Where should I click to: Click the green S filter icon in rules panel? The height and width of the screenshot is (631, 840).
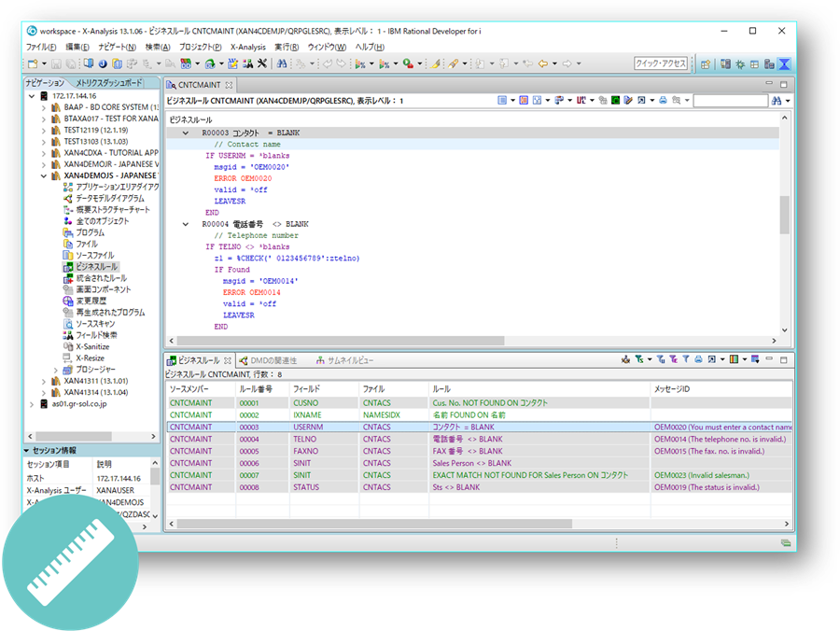click(x=638, y=359)
